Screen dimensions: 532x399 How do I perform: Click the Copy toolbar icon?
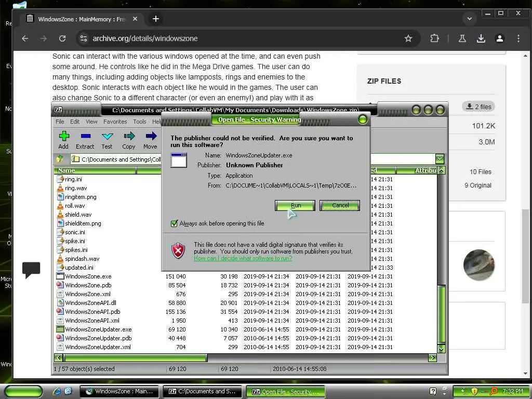click(x=129, y=137)
